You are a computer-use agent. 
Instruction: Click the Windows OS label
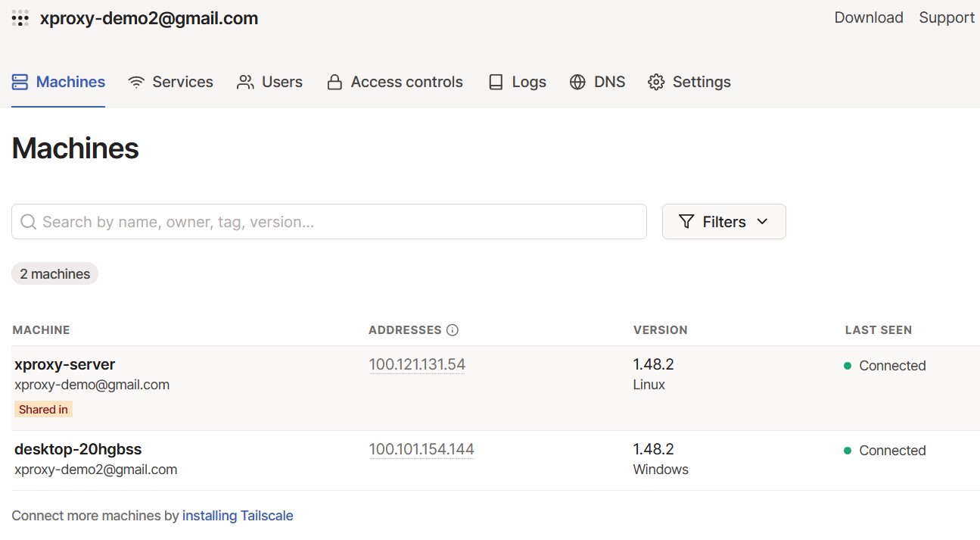point(661,470)
